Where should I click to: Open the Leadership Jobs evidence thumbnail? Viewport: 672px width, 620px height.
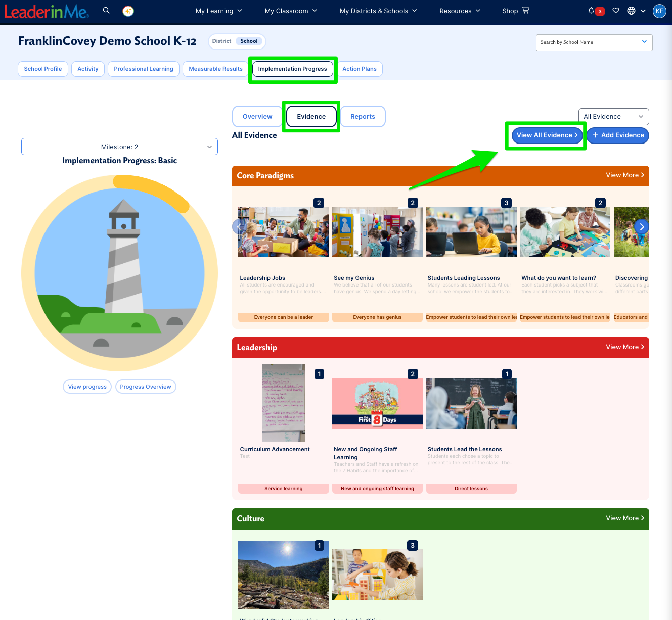(284, 232)
